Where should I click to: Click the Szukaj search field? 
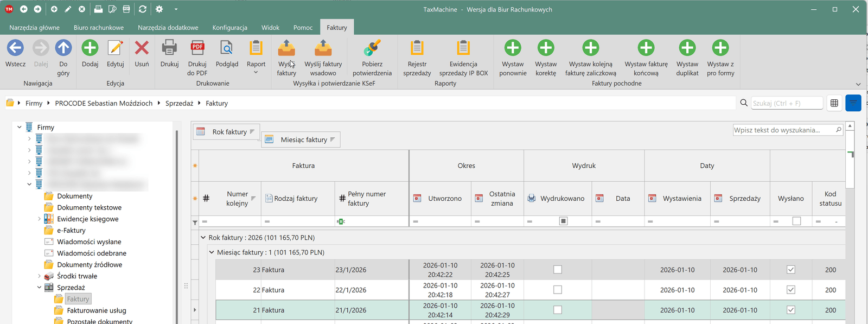pyautogui.click(x=786, y=103)
